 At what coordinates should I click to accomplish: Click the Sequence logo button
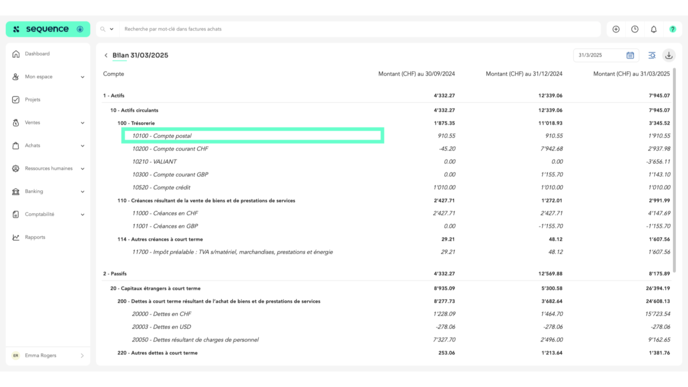[x=48, y=29]
